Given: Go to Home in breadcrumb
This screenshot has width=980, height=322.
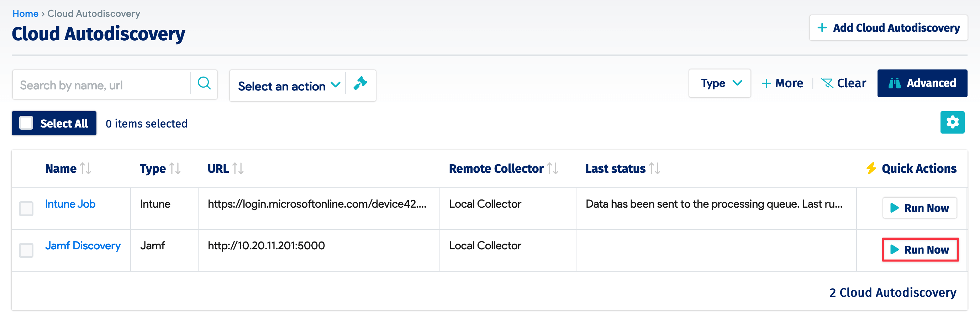Looking at the screenshot, I should (25, 14).
